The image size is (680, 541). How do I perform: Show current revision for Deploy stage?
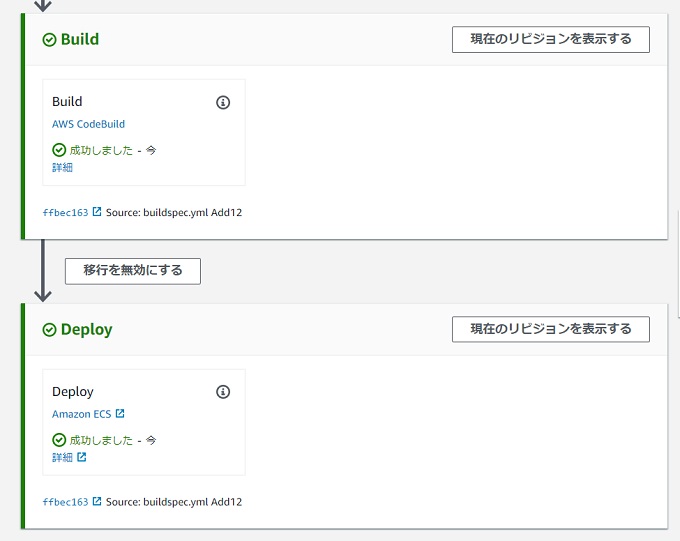[551, 329]
